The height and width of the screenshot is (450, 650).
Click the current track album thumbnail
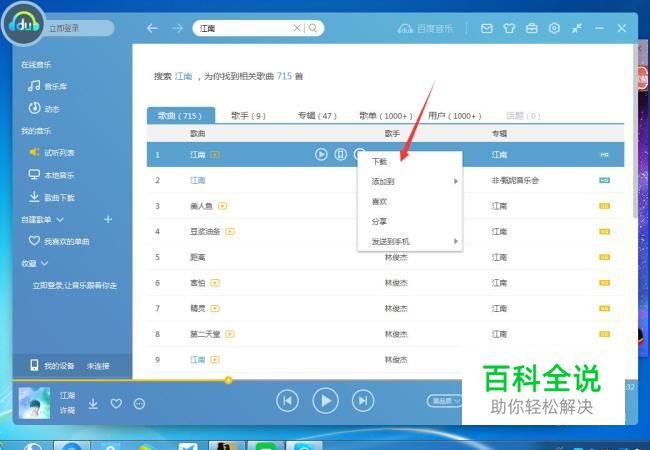point(34,403)
